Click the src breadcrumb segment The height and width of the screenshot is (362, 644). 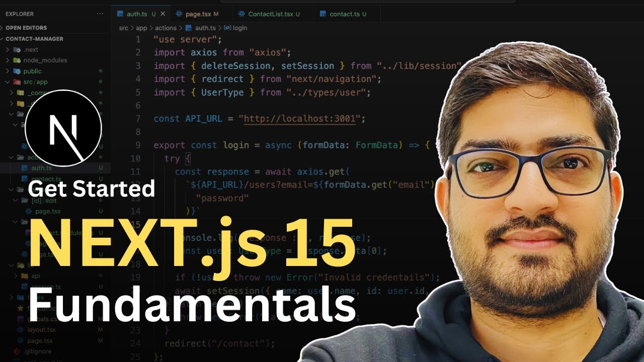124,28
